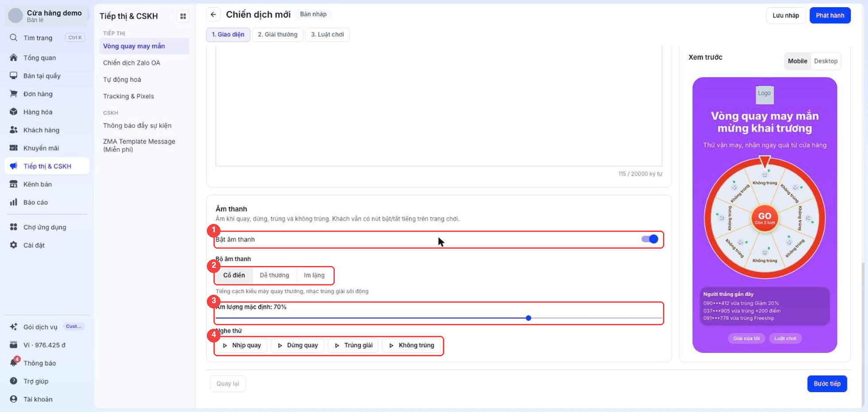
Task: Click the Khuyến mãi ticket icon
Action: pyautogui.click(x=14, y=148)
